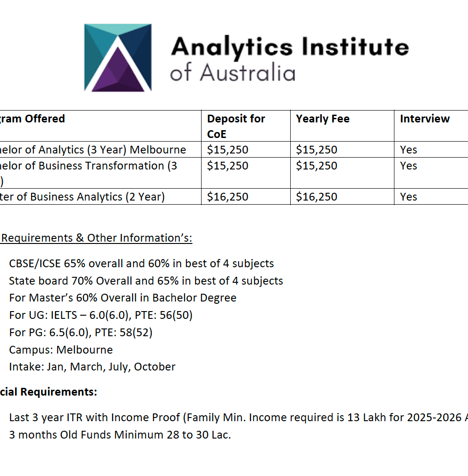
Task: Click the Master's 60% Overall Bachelor Degree line
Action: pyautogui.click(x=122, y=298)
